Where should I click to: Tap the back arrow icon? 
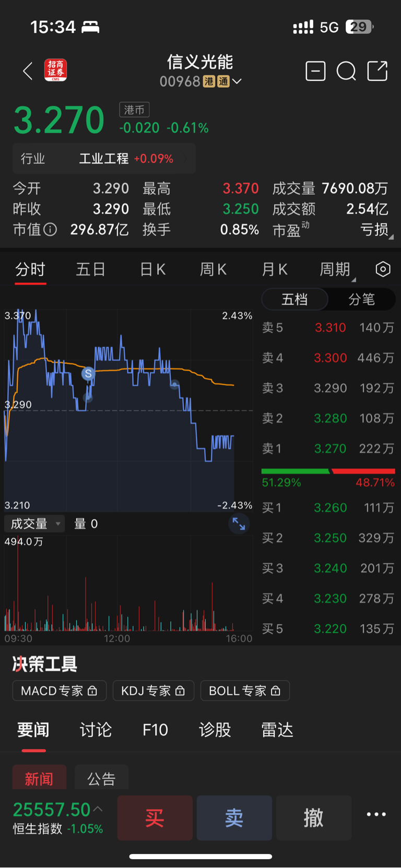28,70
